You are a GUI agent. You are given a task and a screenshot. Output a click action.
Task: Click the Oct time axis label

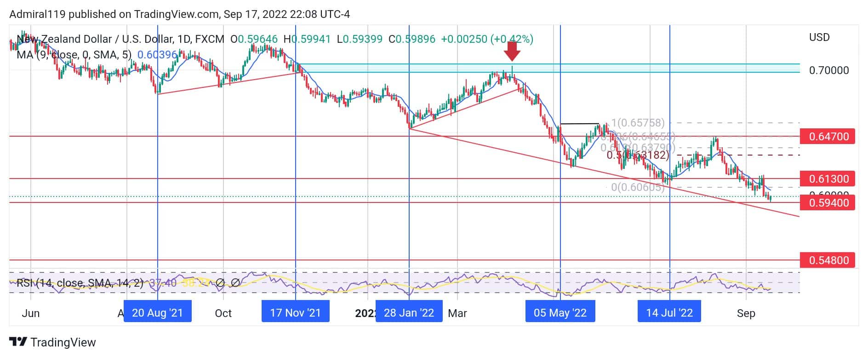(x=223, y=313)
